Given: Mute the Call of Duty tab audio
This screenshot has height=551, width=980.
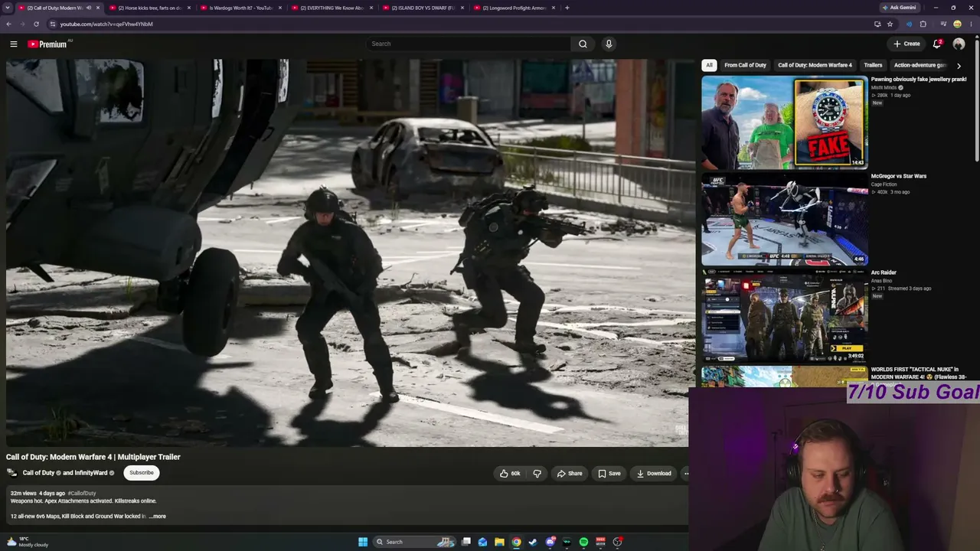Looking at the screenshot, I should click(89, 8).
